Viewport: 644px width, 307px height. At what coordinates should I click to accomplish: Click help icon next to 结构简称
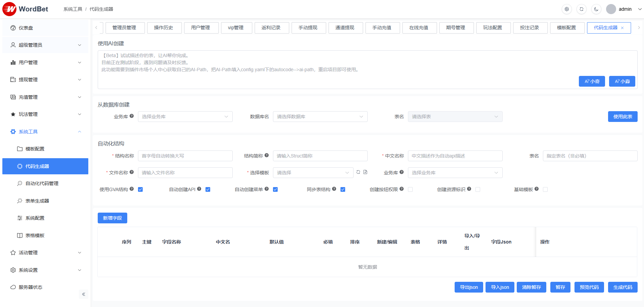[x=267, y=156]
